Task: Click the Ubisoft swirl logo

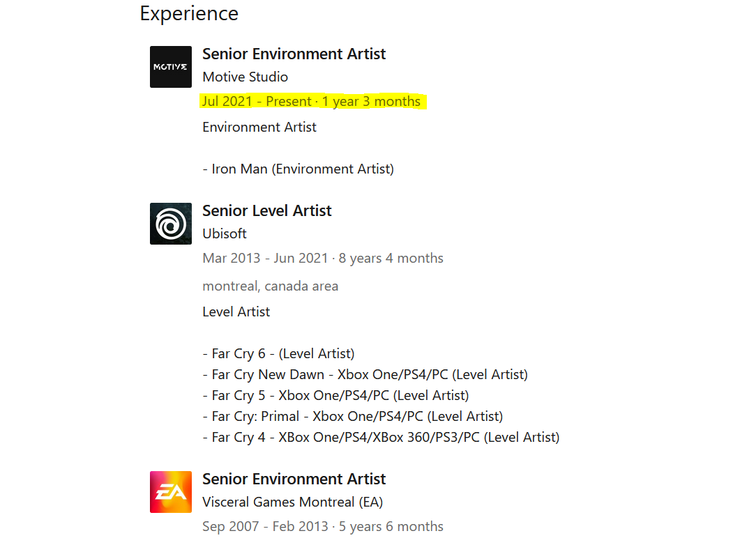Action: (171, 224)
